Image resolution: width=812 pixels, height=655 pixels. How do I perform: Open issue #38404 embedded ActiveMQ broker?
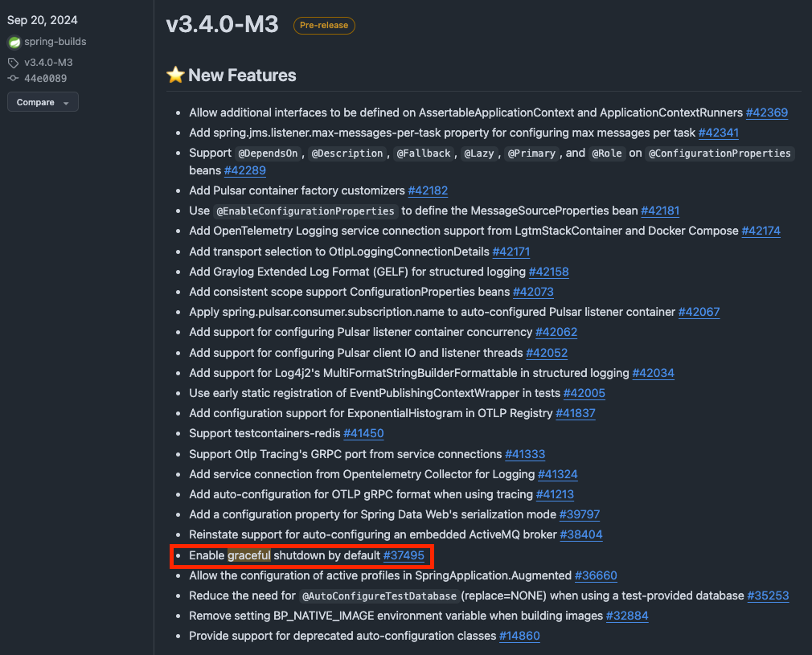point(581,536)
